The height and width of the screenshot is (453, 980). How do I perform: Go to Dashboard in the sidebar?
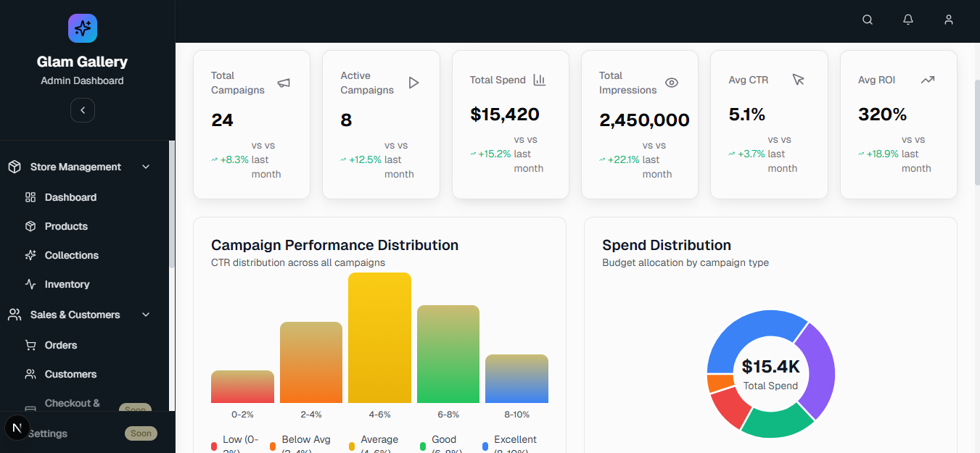(70, 197)
